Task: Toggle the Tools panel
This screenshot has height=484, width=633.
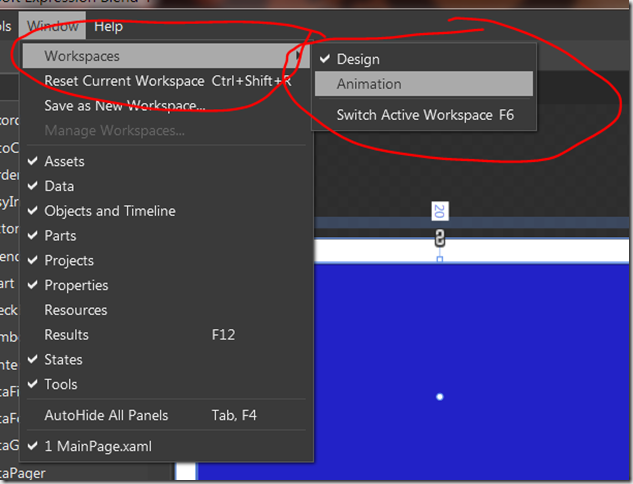Action: point(165,385)
